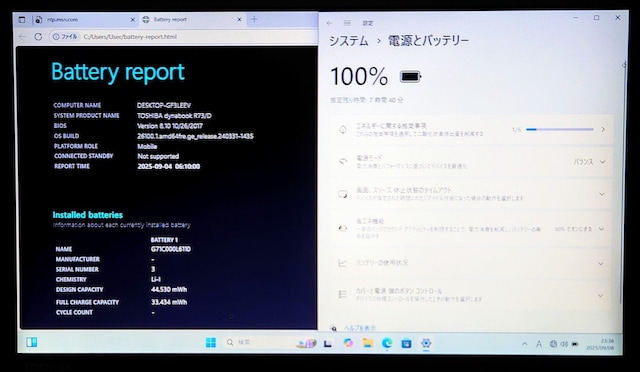Click the Installed batteries heading
The height and width of the screenshot is (372, 640).
[x=88, y=215]
